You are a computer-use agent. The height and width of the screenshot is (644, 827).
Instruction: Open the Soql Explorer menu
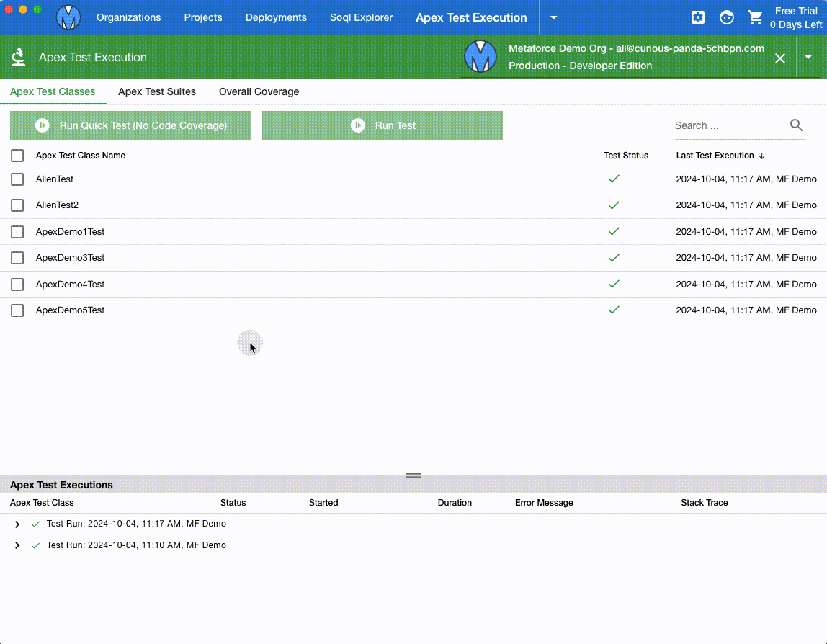click(x=362, y=17)
